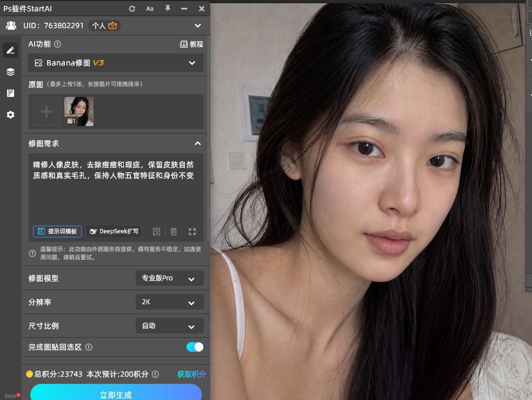Select the pencil edit sidebar icon
Screen dimensions: 532x400
(x=10, y=50)
